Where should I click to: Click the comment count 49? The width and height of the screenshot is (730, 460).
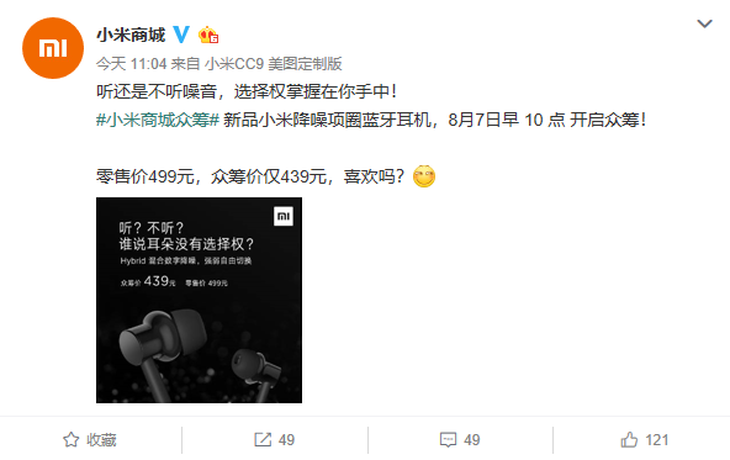tap(472, 440)
